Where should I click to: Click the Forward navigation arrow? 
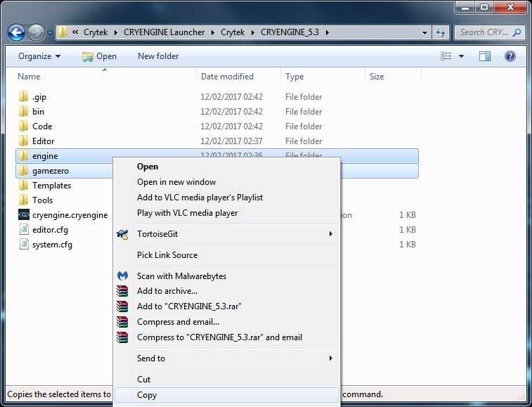point(36,33)
